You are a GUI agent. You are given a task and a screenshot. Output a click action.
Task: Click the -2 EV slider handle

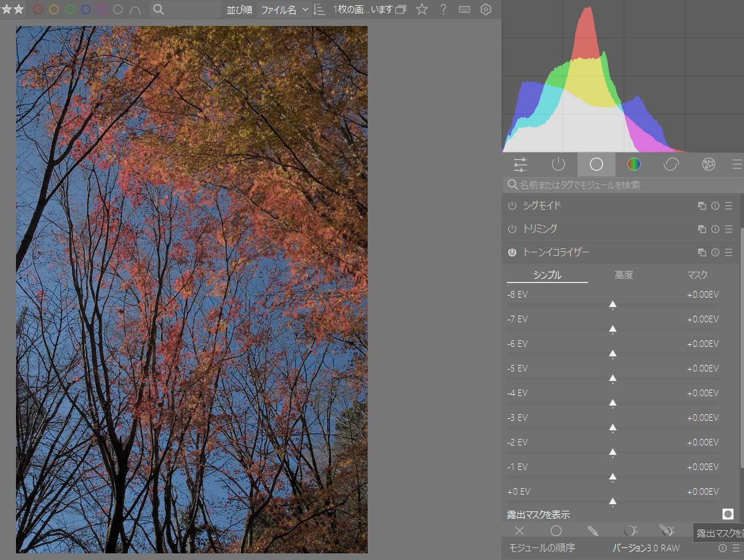click(x=613, y=452)
